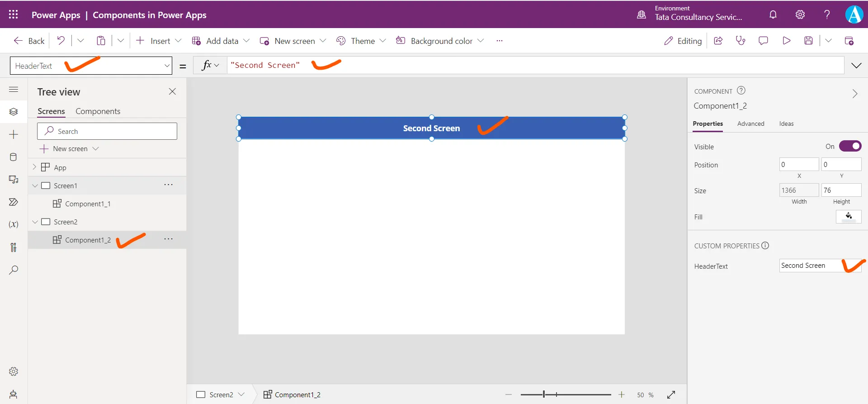Open the virtual agent icon at bottom left

14,394
